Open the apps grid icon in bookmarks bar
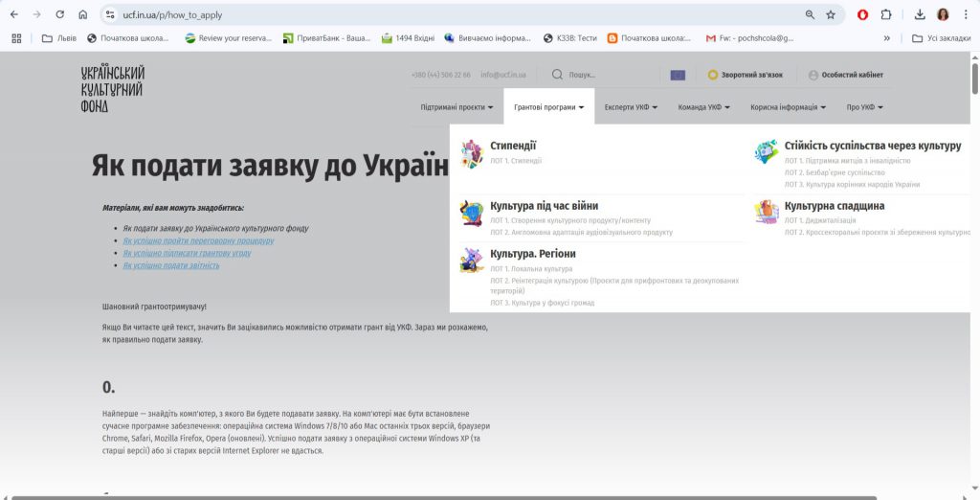The height and width of the screenshot is (500, 980). (x=17, y=38)
